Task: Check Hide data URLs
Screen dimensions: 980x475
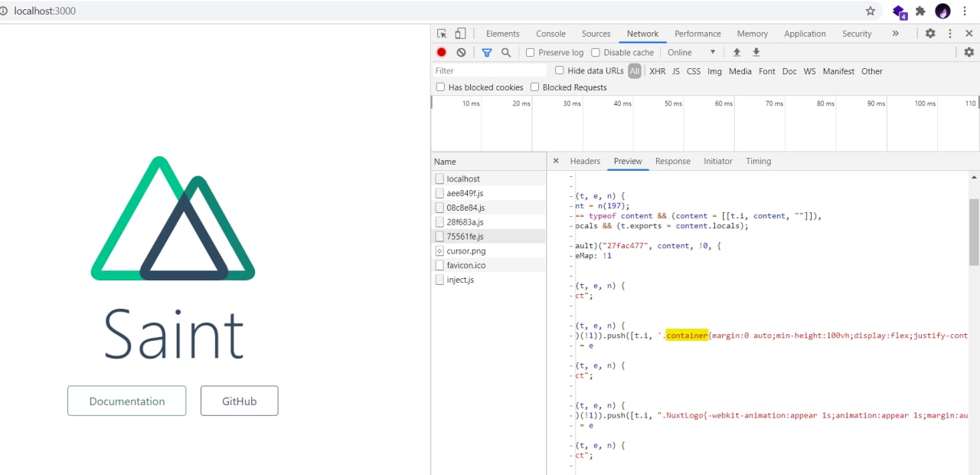Action: 560,70
